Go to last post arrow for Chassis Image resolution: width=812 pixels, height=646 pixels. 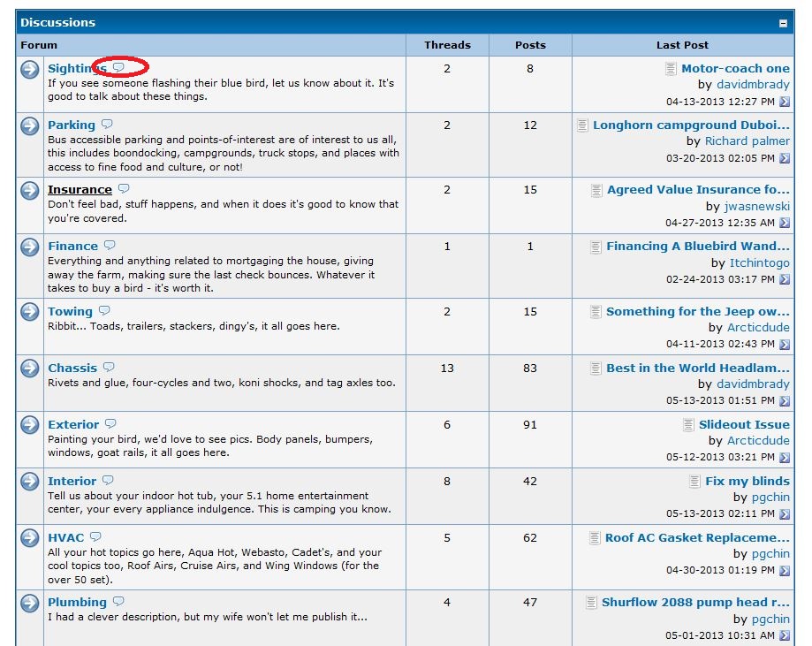[785, 401]
